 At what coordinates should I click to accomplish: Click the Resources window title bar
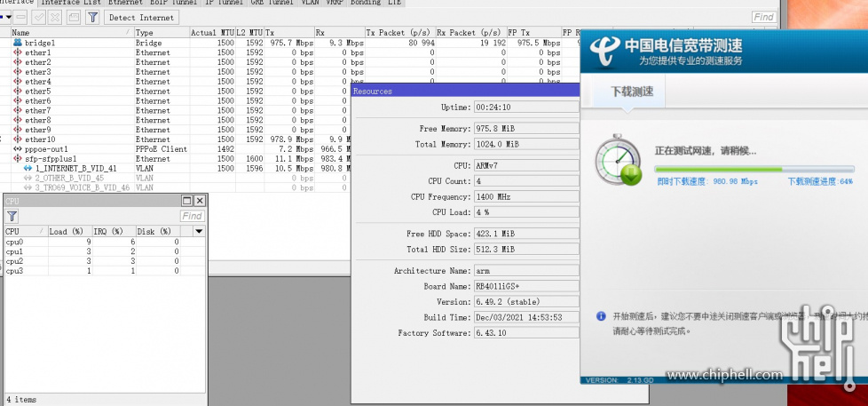[x=465, y=91]
